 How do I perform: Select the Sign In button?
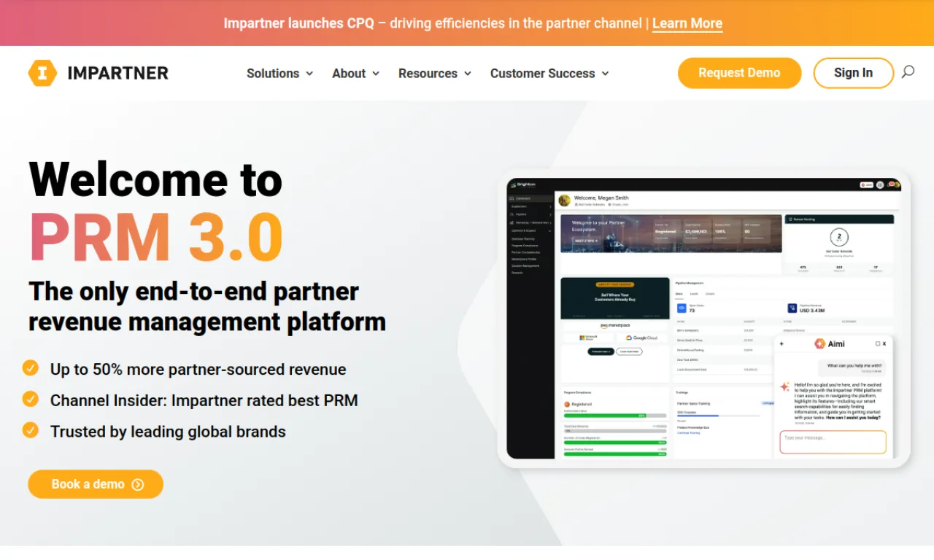coord(853,73)
